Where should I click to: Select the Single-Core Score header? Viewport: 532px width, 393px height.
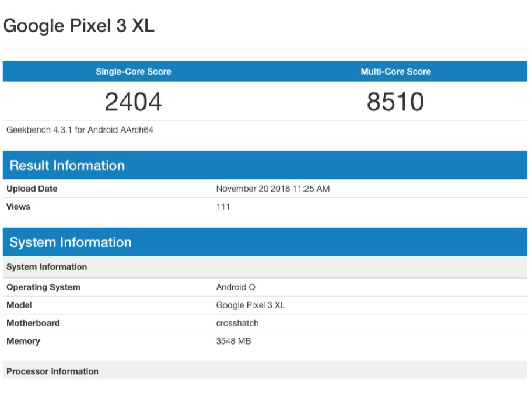tap(134, 72)
